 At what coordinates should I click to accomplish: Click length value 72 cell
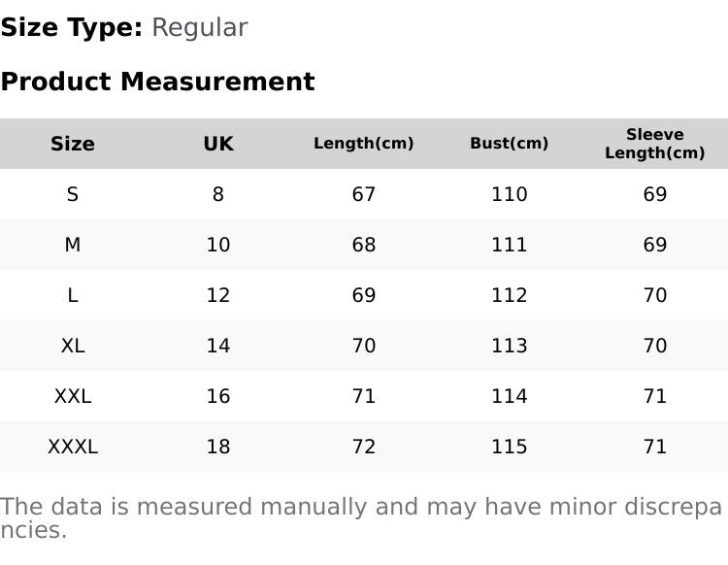(364, 448)
